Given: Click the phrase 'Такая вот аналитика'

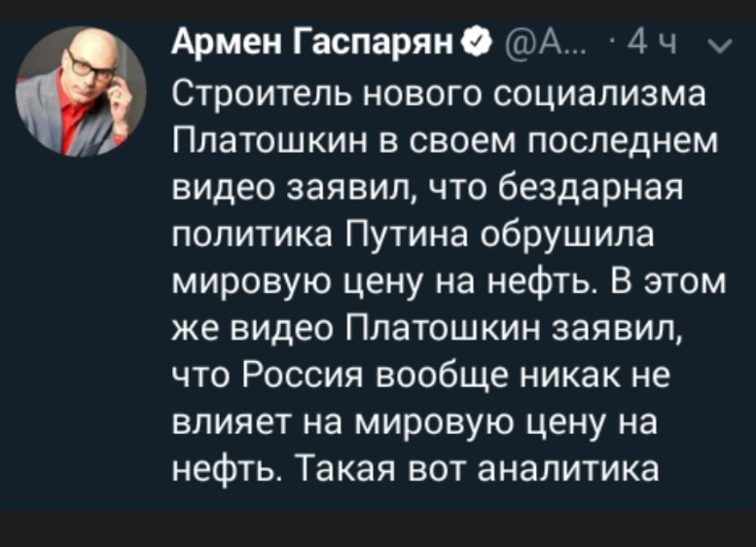Looking at the screenshot, I should [x=480, y=469].
